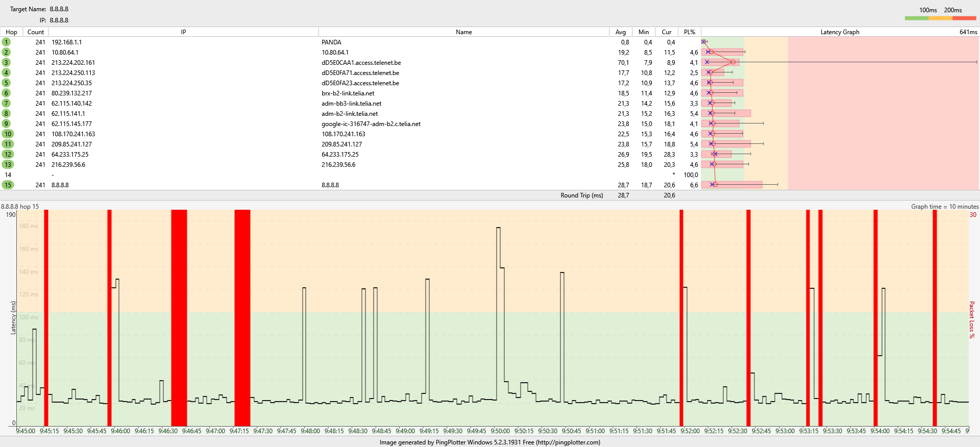Select the brx-b2-link.telia.net row name

[348, 93]
